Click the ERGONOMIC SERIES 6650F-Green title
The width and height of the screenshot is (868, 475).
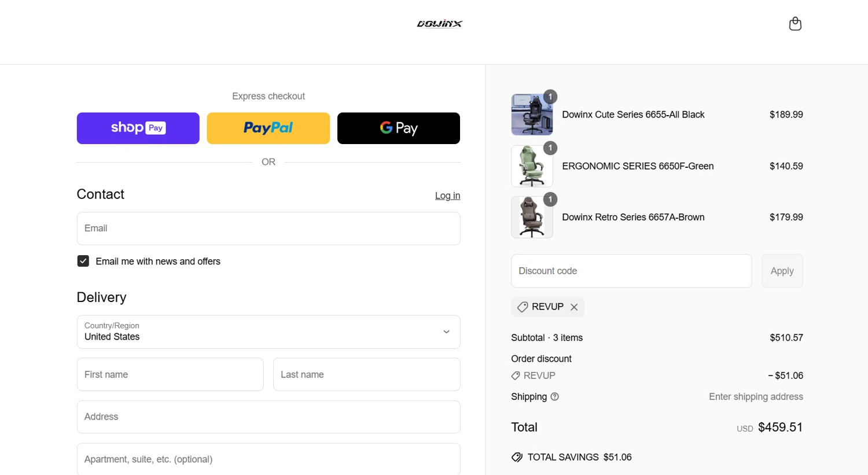638,166
